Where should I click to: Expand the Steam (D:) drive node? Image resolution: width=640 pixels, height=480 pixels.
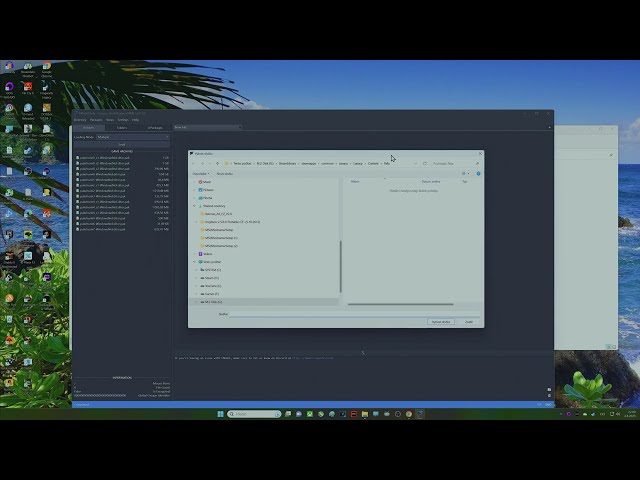coord(196,278)
